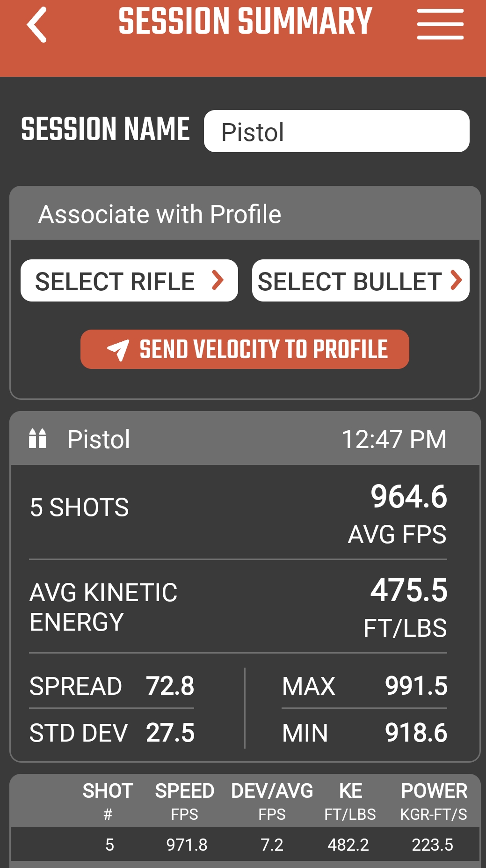Select the POWER KGR-FT/S column header
The height and width of the screenshot is (868, 486).
click(x=434, y=801)
